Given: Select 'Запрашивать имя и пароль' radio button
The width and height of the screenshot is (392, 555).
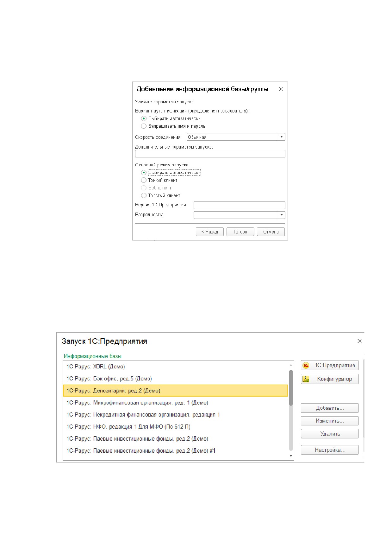Looking at the screenshot, I should click(x=144, y=126).
